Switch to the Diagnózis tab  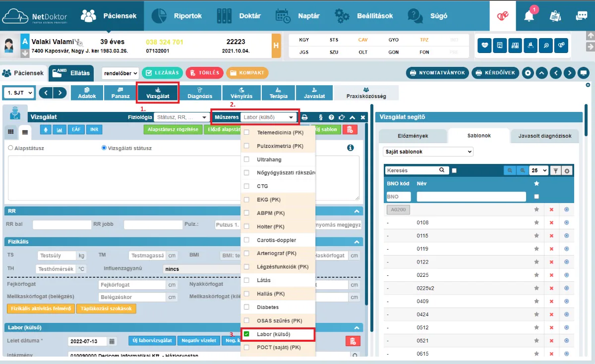(x=199, y=93)
